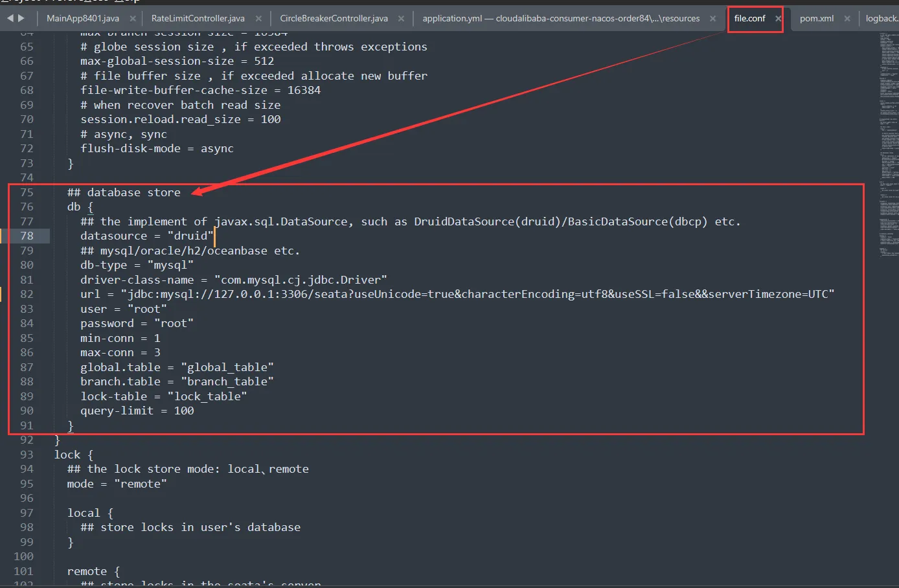Click '## the lock store mode' comment
Screen dimensions: 899x588
pos(188,469)
